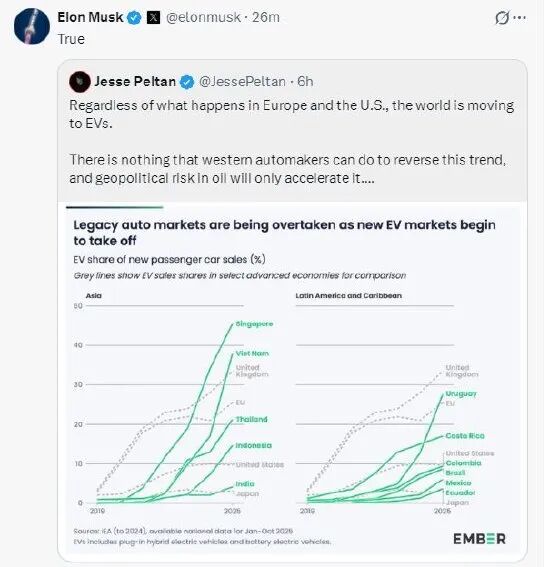Open the Elon Musk display name link
550x567 pixels.
[x=90, y=17]
